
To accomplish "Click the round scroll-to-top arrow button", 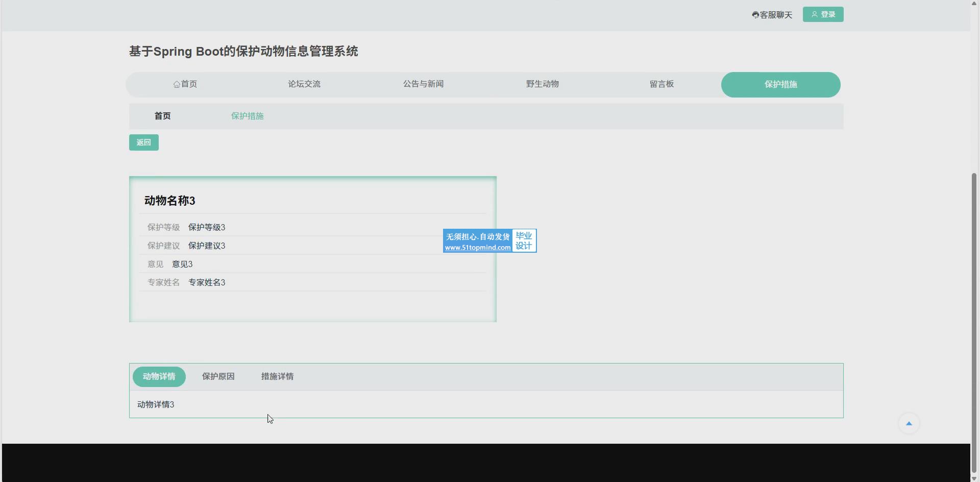I will tap(909, 423).
